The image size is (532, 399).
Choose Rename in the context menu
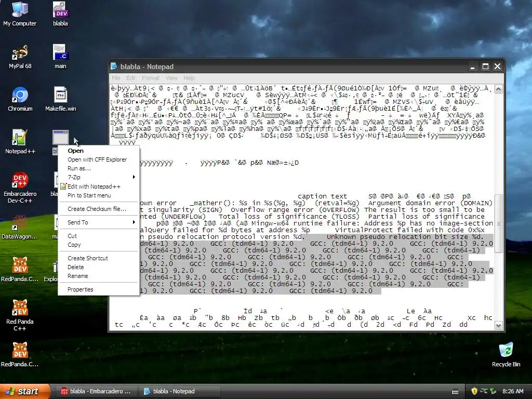tap(99, 276)
